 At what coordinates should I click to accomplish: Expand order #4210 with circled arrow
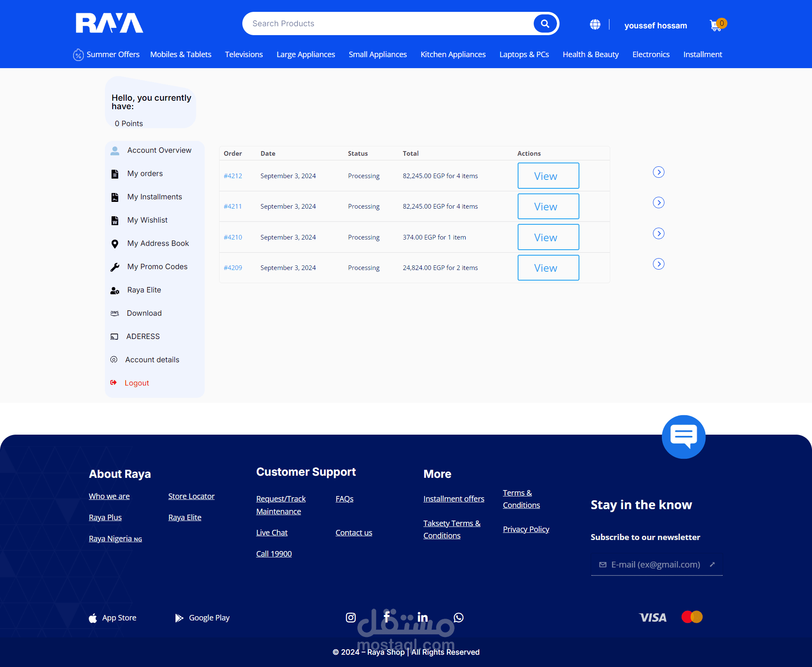click(658, 234)
